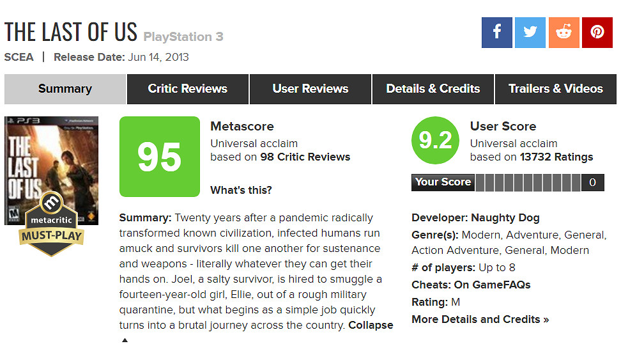View the 13732 Ratings link

coord(556,157)
